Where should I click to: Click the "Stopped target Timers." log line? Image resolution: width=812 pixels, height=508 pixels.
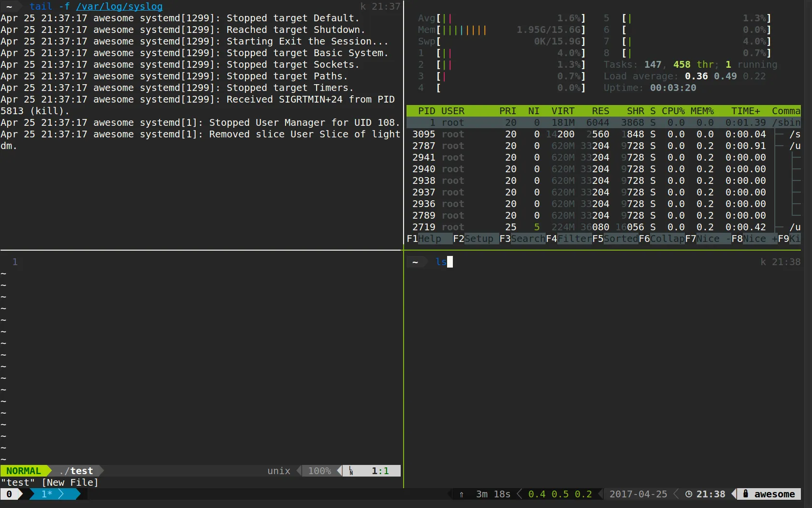[x=177, y=88]
